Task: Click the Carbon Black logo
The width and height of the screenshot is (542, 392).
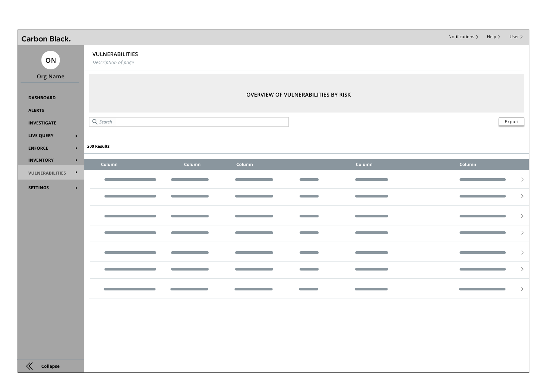Action: point(46,39)
